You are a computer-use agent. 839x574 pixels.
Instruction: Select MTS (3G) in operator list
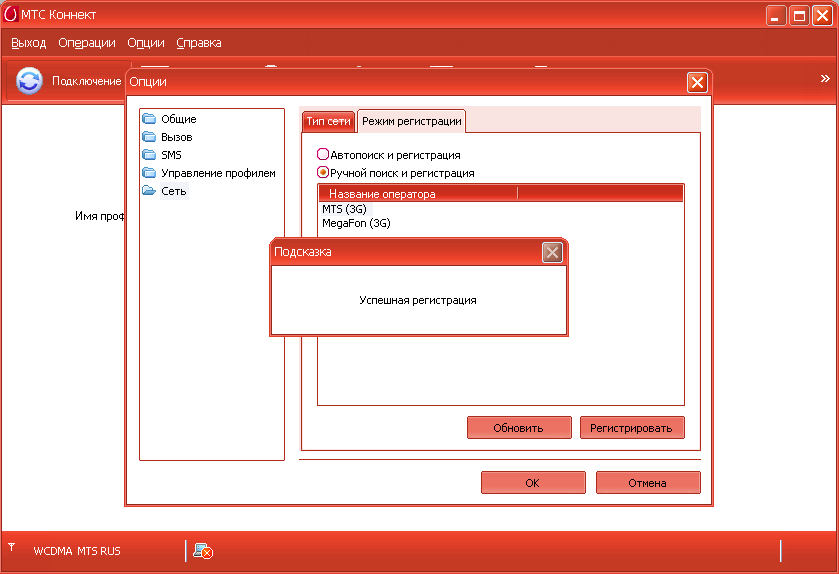pos(344,209)
